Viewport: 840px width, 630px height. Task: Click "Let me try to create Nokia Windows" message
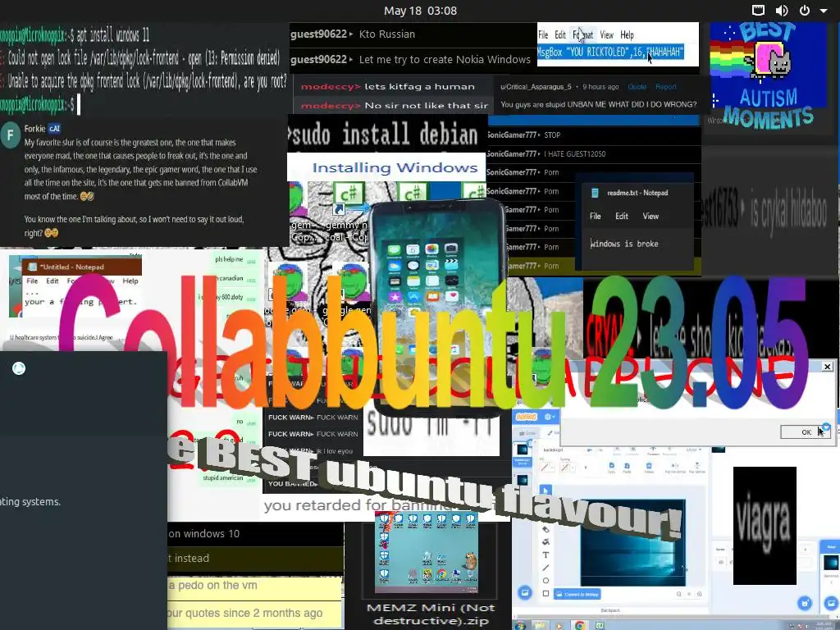445,59
